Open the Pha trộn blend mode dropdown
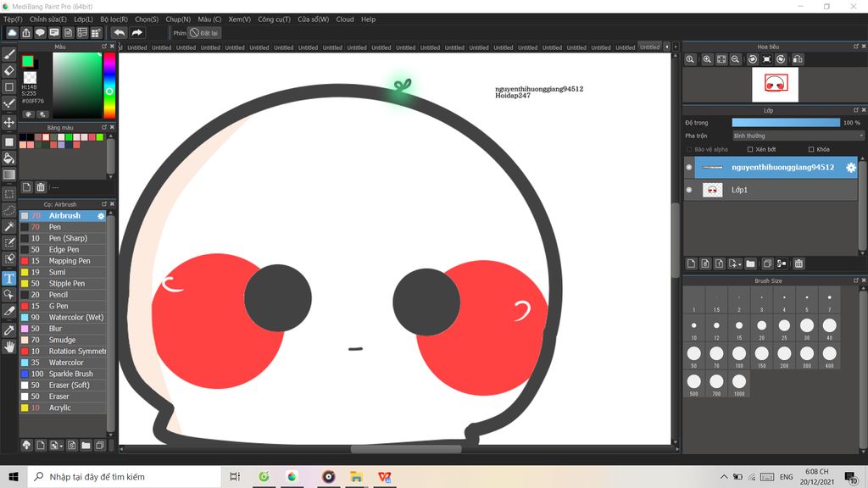The image size is (868, 488). coord(798,136)
